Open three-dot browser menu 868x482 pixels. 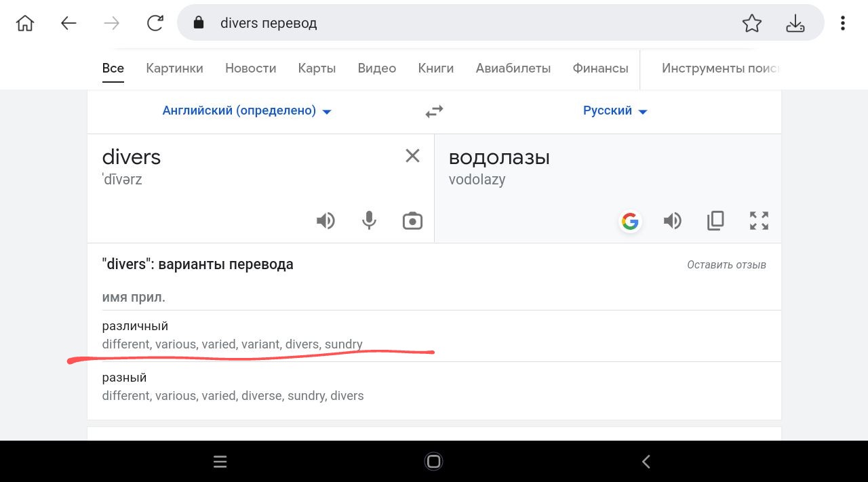tap(842, 23)
